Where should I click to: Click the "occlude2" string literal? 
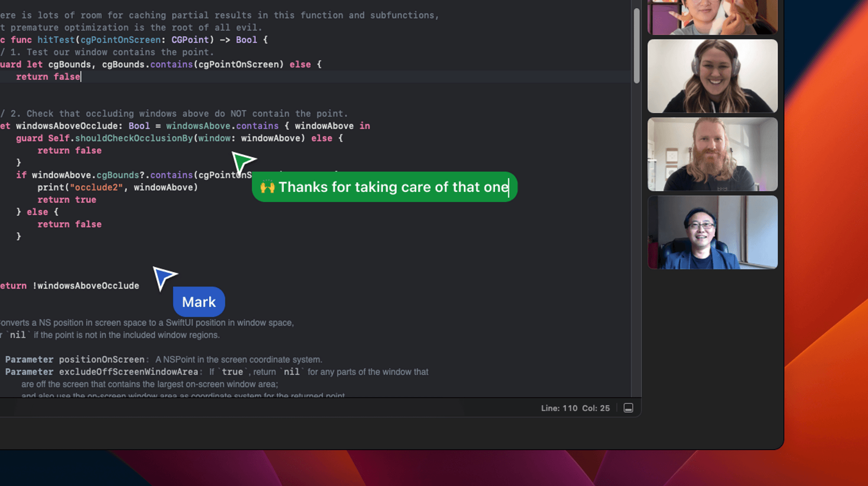(x=96, y=187)
